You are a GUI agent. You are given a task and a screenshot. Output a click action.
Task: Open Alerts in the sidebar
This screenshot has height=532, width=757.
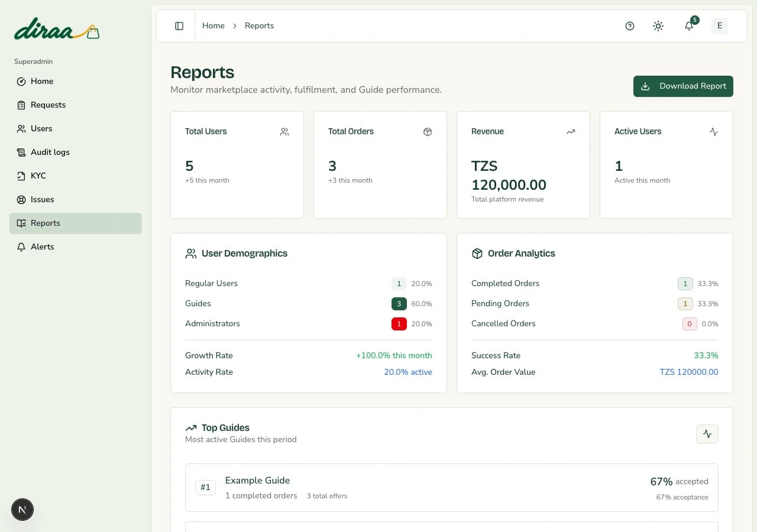(x=76, y=247)
